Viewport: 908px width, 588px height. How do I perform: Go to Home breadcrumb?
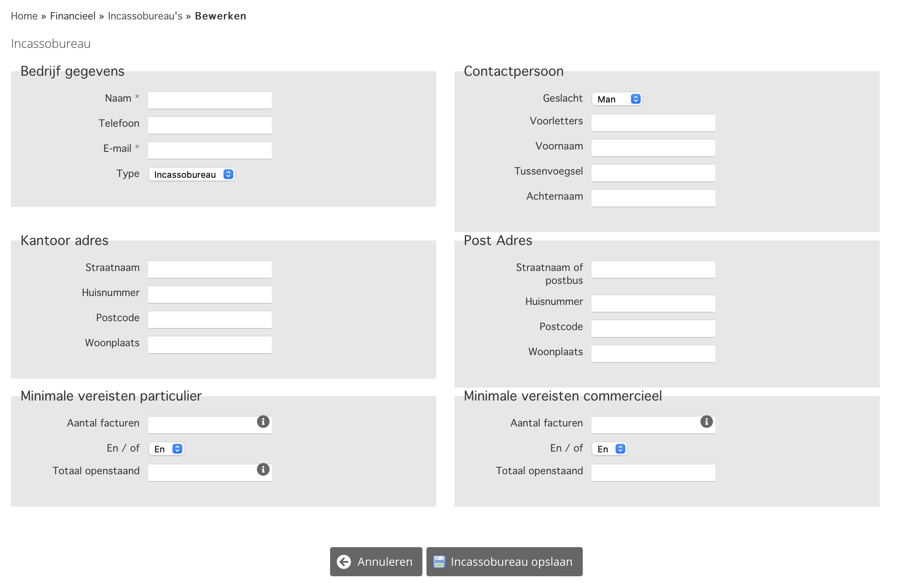point(24,16)
